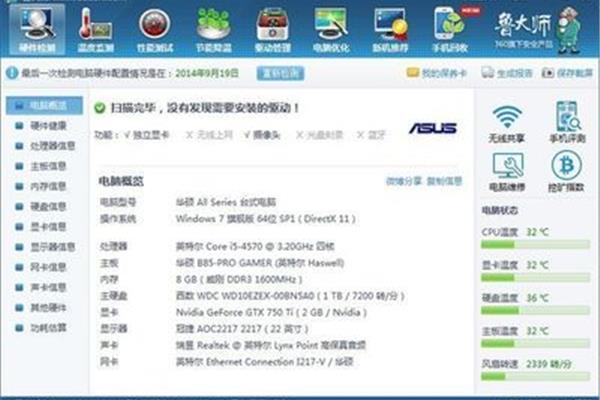Click the 2339 转/分 fan speed reading
Viewport: 600px width, 400px height.
click(x=548, y=364)
